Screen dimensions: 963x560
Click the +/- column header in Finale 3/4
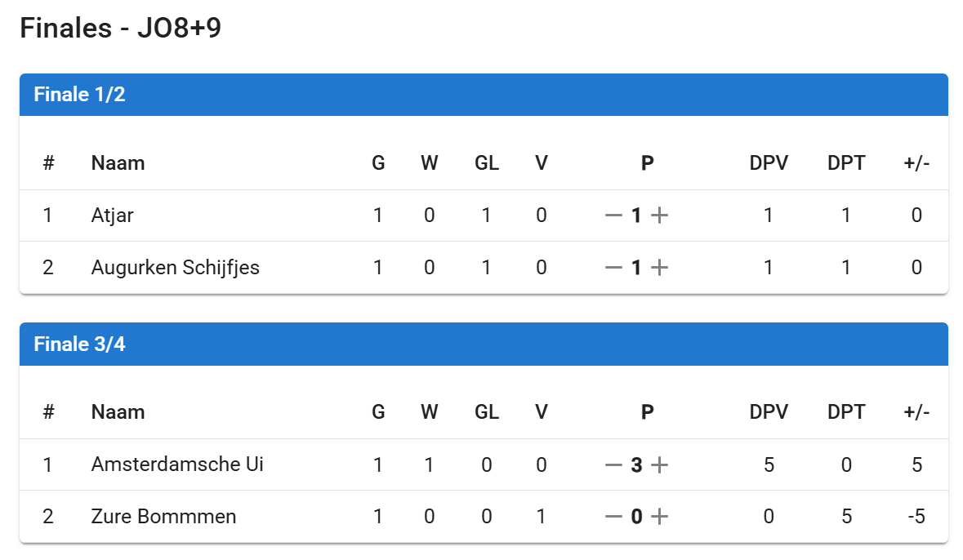916,412
